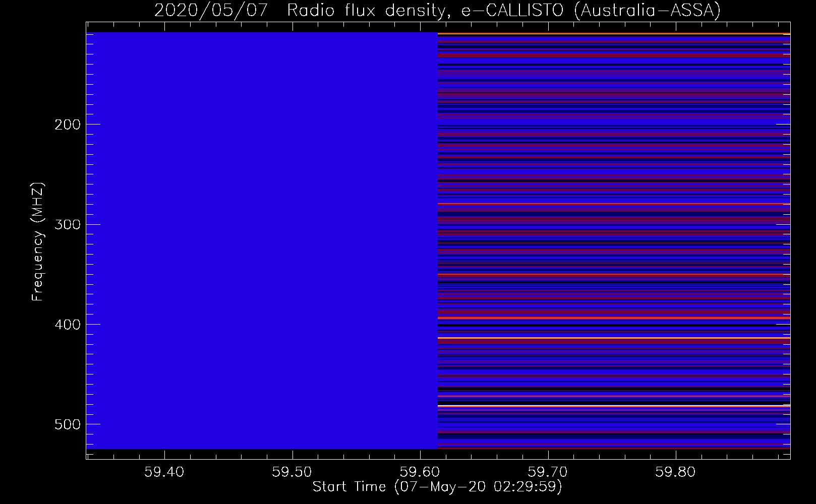Click the 59.80 time tick label

tap(675, 472)
